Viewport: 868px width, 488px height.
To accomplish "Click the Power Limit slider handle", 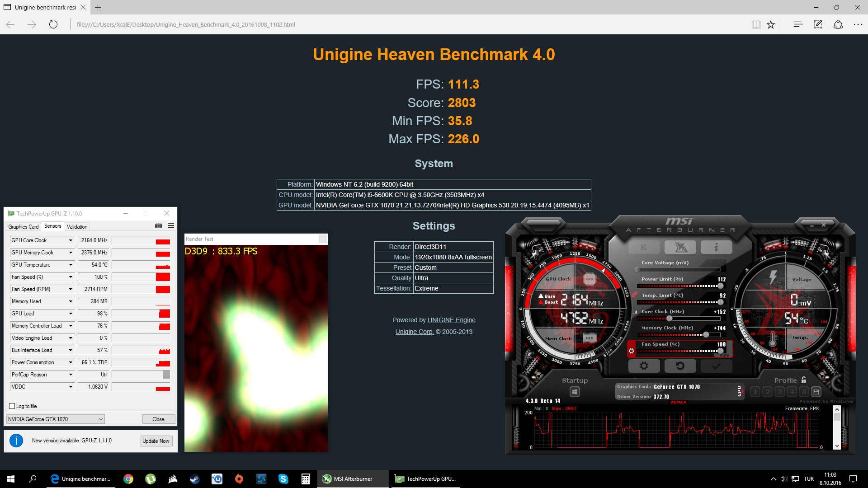I will [721, 286].
